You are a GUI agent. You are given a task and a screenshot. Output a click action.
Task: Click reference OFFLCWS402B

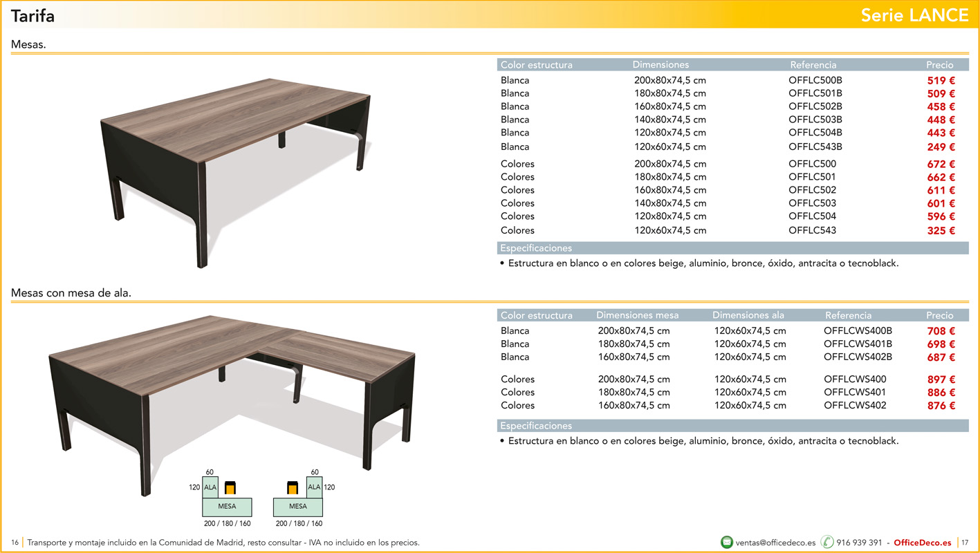858,357
